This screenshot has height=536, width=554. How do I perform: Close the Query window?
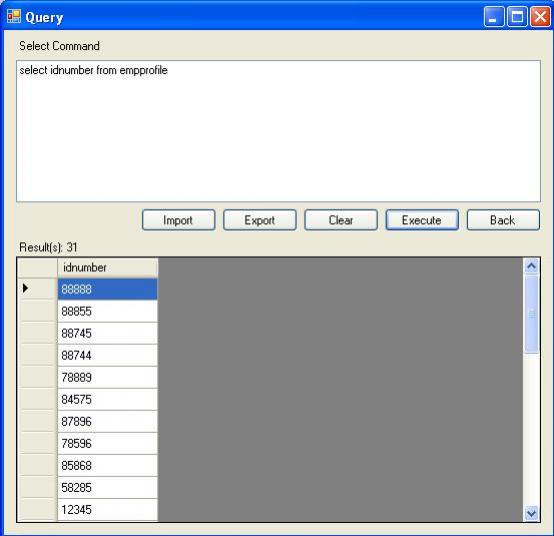tap(540, 17)
